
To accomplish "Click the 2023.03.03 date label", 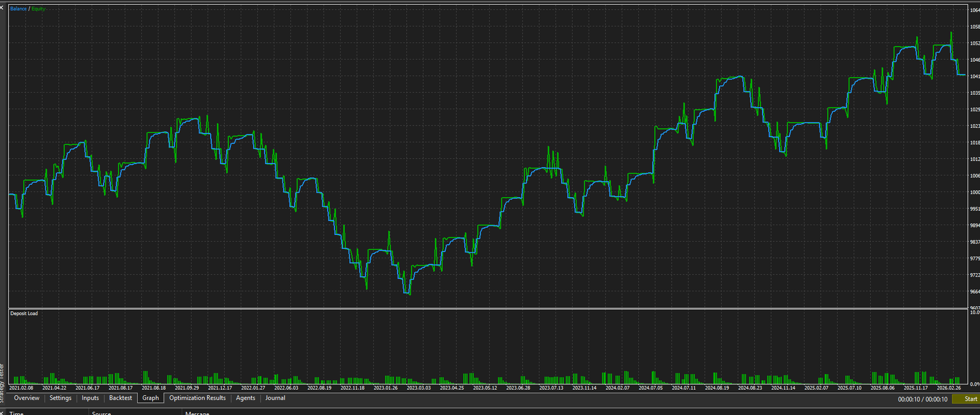I will [419, 387].
